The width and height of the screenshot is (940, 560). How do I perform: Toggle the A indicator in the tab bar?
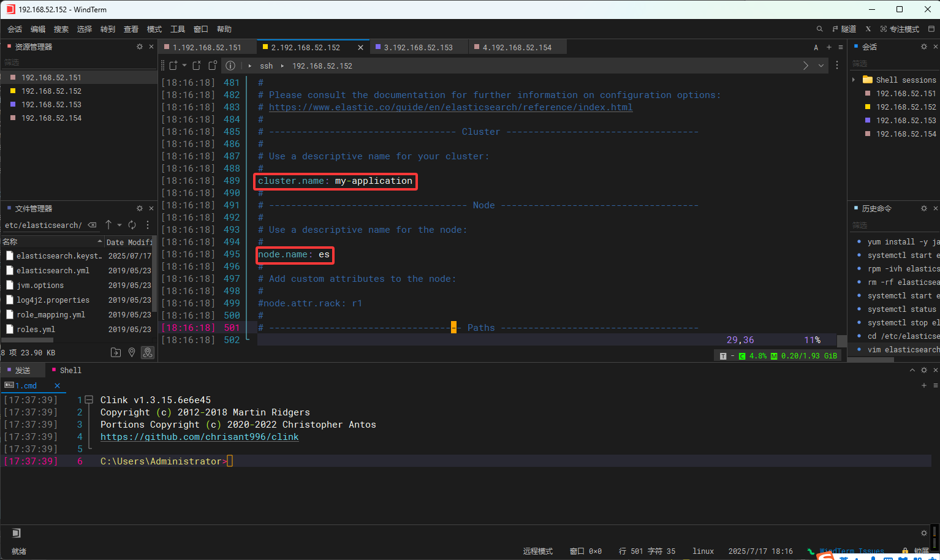tap(816, 47)
